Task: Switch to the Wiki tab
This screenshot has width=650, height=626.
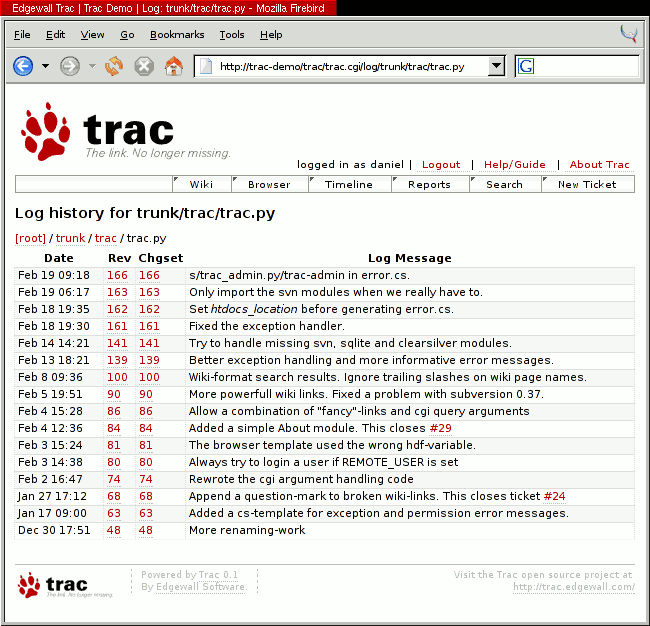Action: 201,184
